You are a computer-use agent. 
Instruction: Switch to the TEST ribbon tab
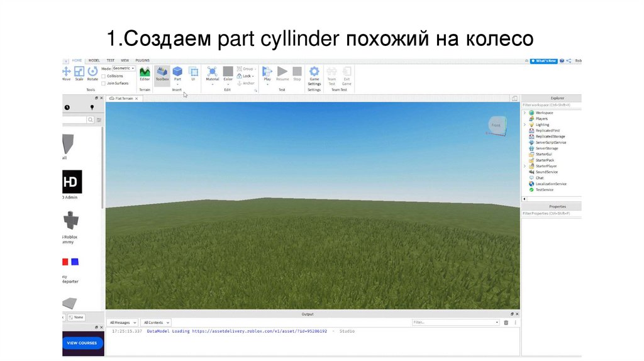[x=111, y=60]
